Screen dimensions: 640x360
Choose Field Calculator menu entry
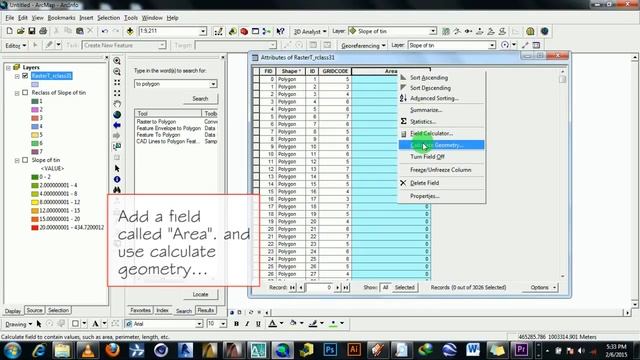tap(431, 133)
